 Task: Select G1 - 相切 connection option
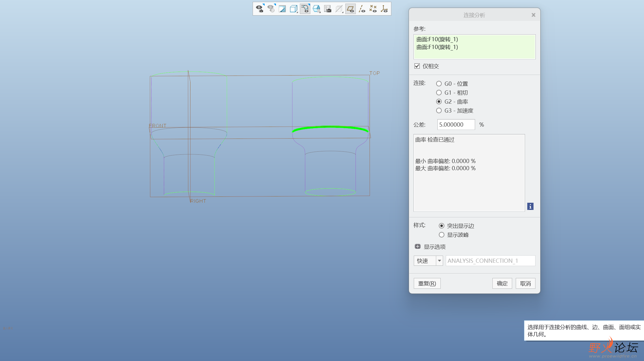tap(439, 93)
